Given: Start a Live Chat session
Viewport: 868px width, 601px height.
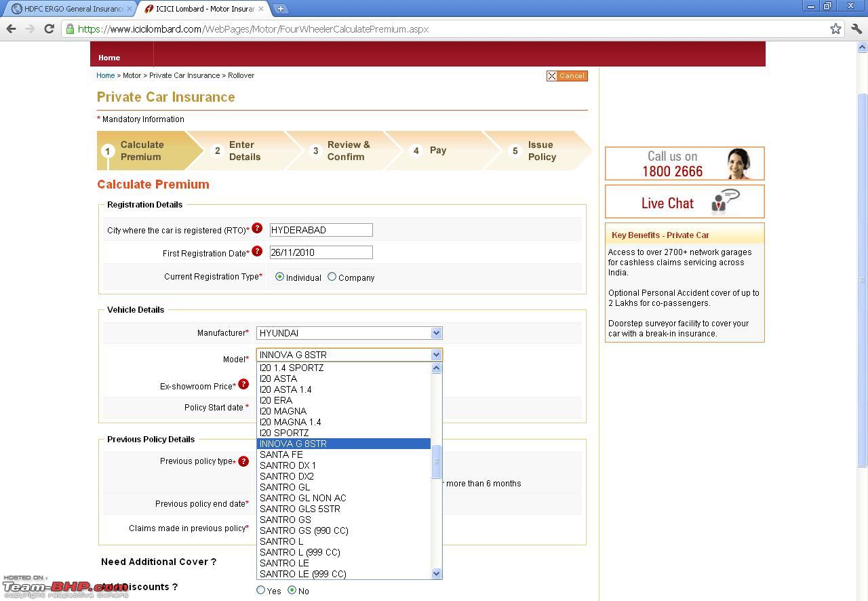Looking at the screenshot, I should 685,201.
